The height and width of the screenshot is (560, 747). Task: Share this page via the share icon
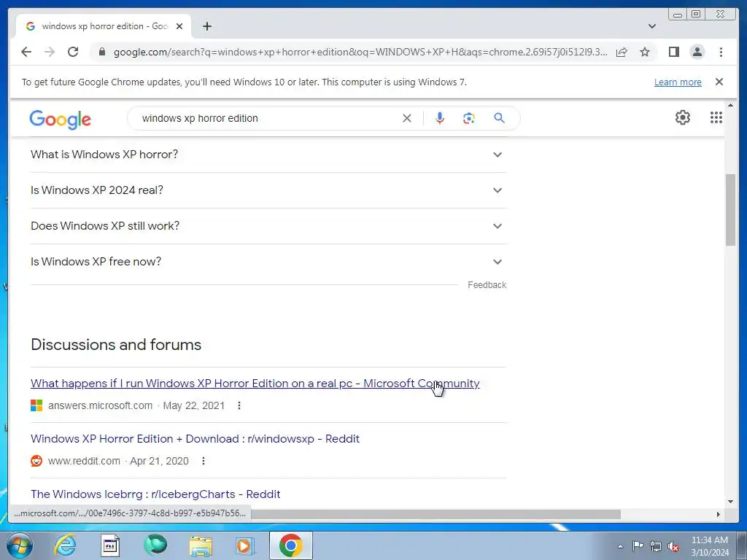(622, 52)
